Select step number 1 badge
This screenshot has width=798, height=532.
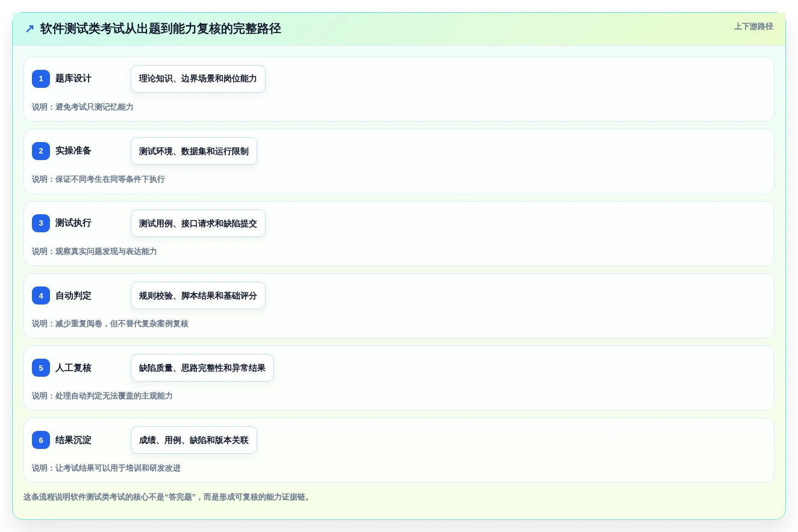coord(41,79)
